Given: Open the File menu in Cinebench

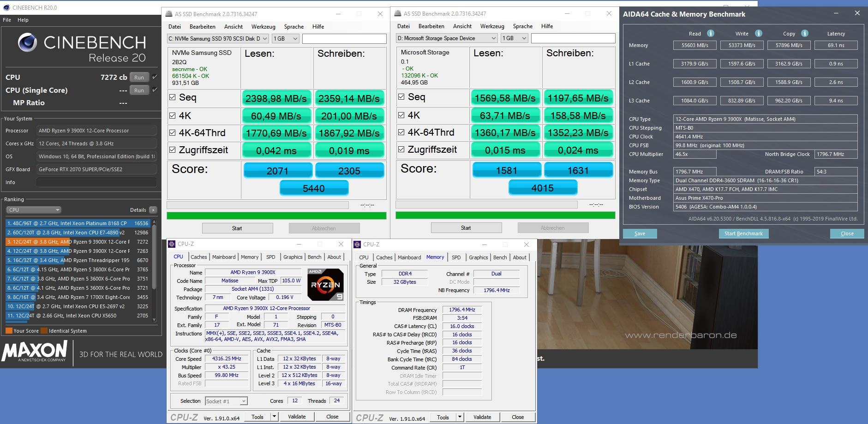Looking at the screenshot, I should pyautogui.click(x=7, y=20).
